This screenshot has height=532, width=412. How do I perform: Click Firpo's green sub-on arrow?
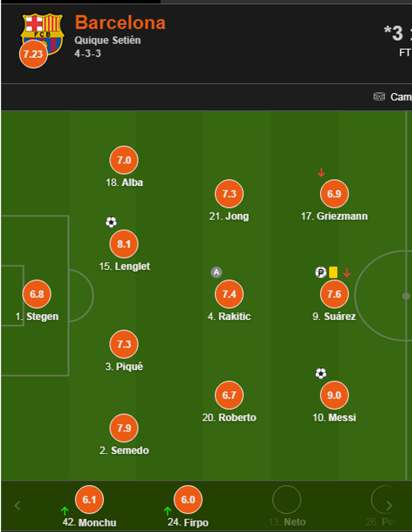point(167,511)
